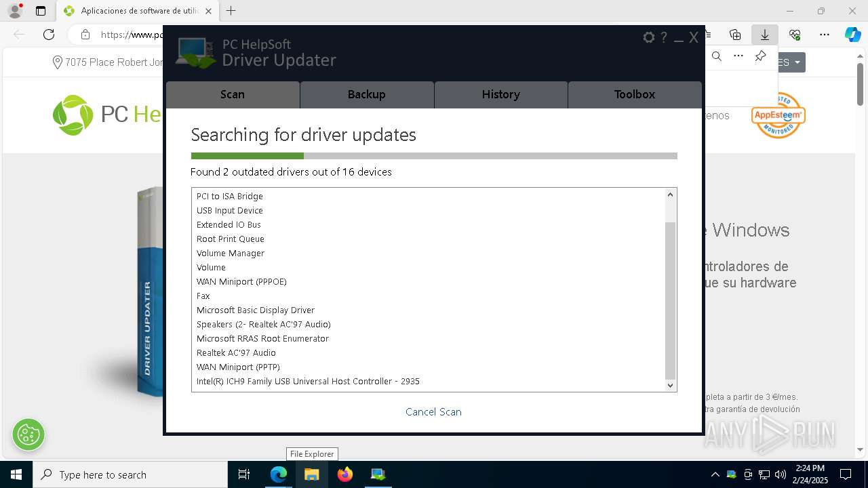Open Edge Downloads button

point(765,35)
